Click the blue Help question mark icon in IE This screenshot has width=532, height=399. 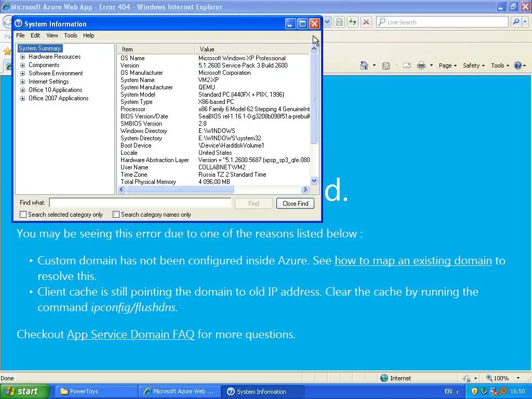click(518, 65)
